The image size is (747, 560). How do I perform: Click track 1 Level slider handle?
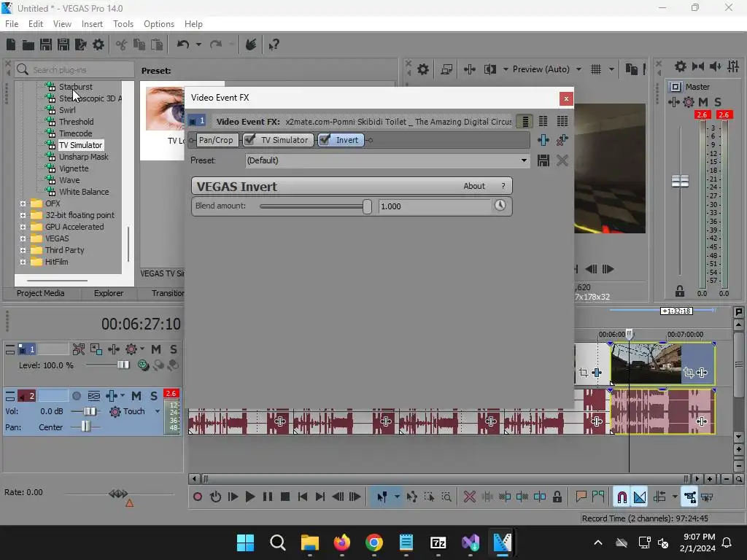123,365
